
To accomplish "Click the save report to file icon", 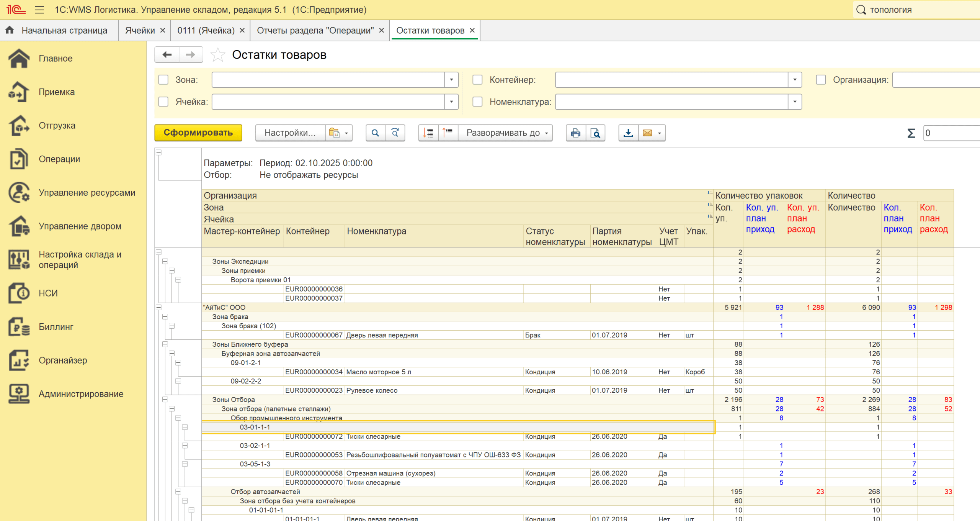I will click(x=628, y=133).
